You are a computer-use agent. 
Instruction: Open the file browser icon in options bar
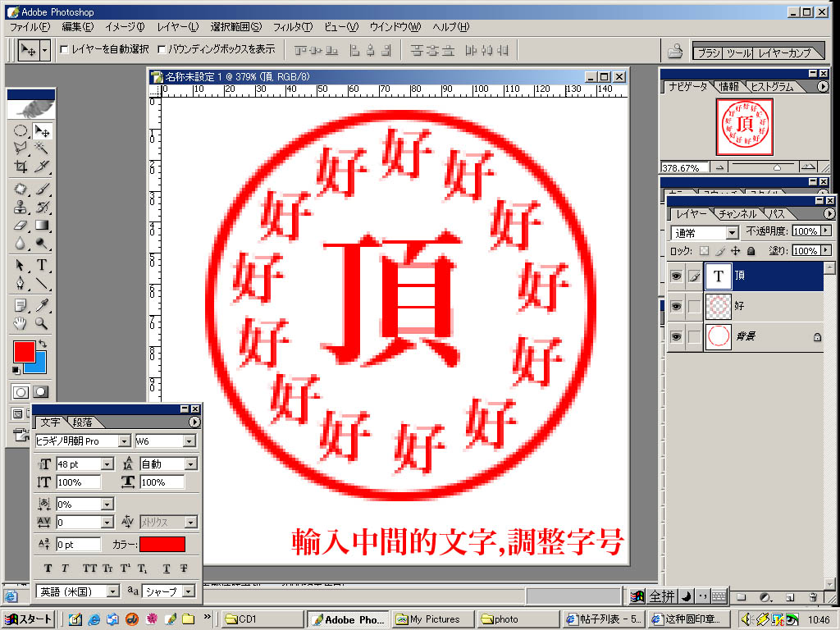pyautogui.click(x=675, y=50)
